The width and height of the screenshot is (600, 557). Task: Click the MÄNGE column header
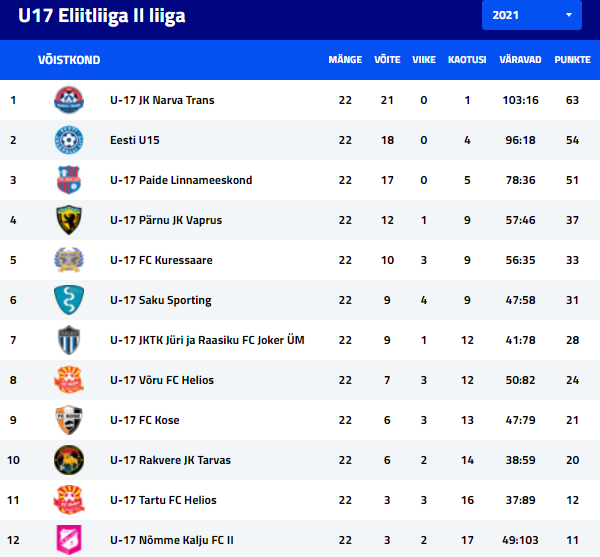[x=345, y=60]
